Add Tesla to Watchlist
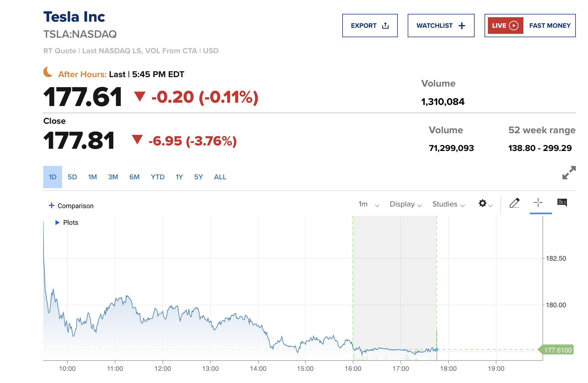The image size is (588, 383). click(441, 26)
